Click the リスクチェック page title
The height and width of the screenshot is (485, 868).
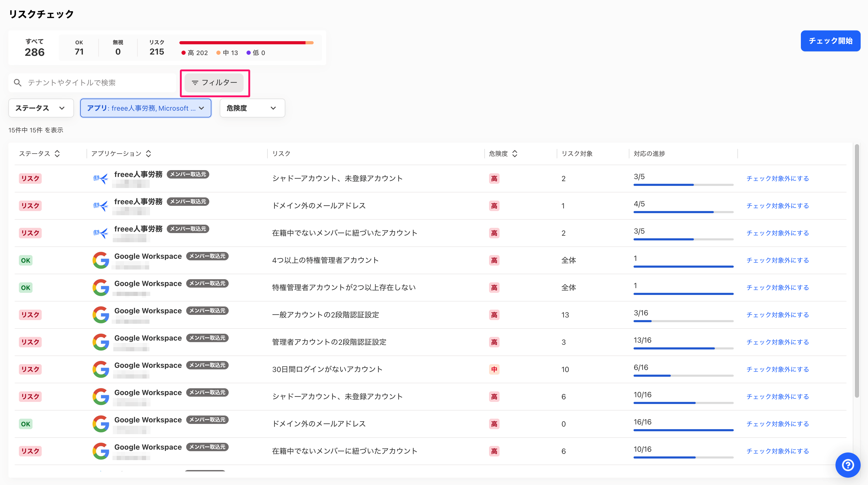(x=41, y=14)
